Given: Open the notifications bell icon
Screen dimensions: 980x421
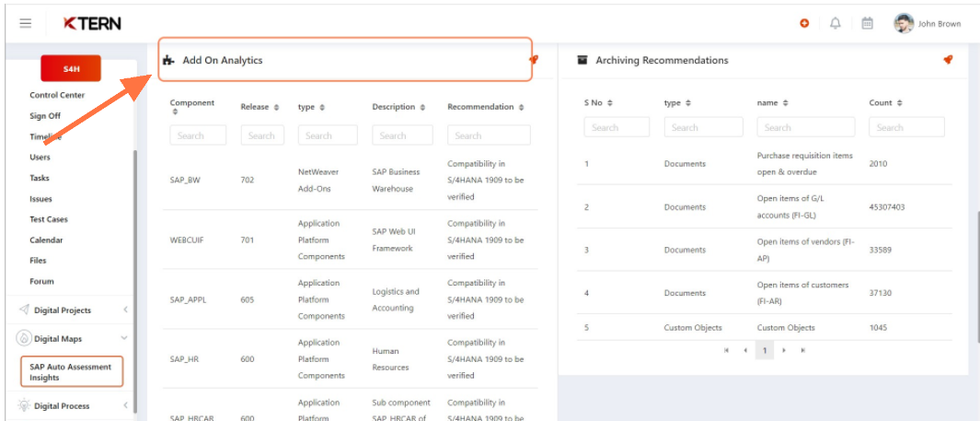Looking at the screenshot, I should pos(835,24).
